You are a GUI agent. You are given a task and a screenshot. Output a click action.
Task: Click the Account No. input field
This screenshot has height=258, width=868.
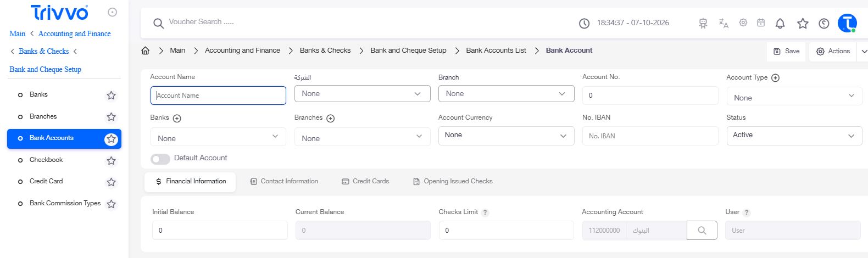[650, 96]
